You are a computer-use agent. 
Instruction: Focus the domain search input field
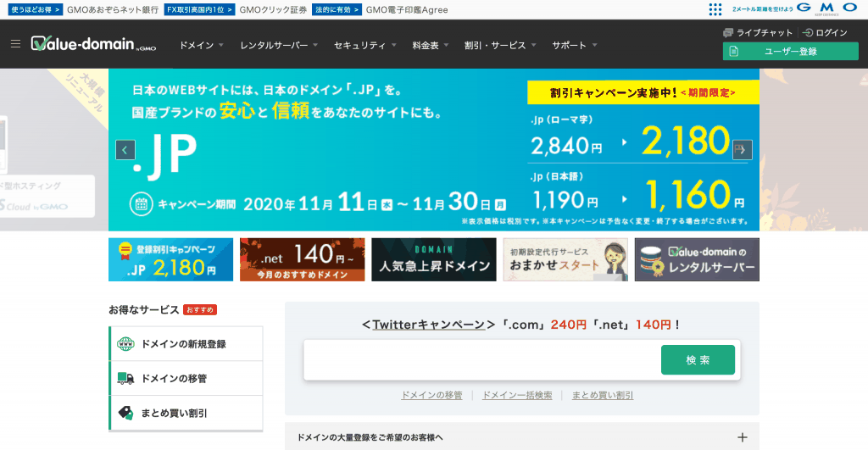click(482, 360)
